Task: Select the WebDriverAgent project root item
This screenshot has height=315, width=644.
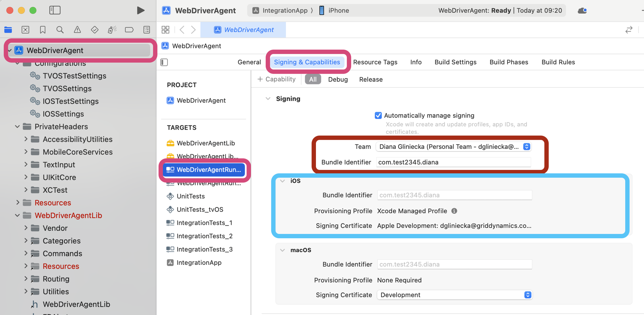Action: click(79, 50)
